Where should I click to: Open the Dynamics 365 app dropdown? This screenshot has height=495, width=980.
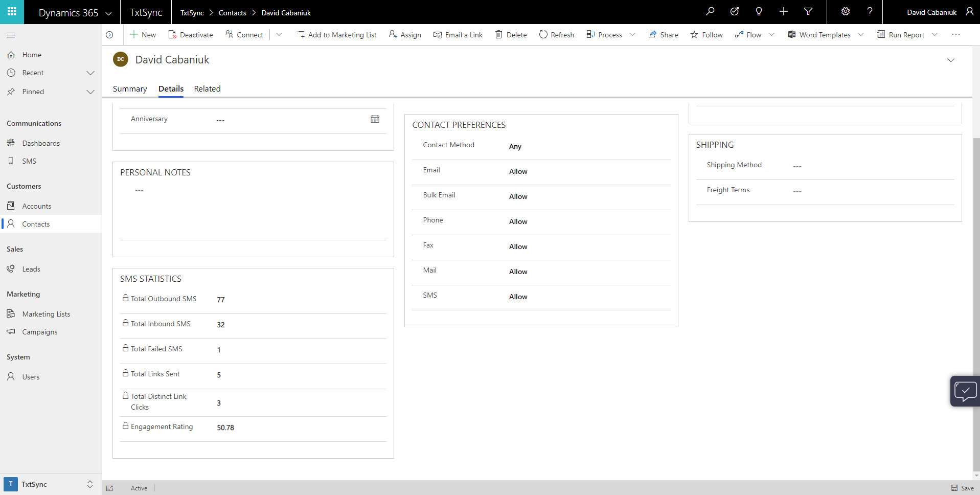(x=108, y=13)
